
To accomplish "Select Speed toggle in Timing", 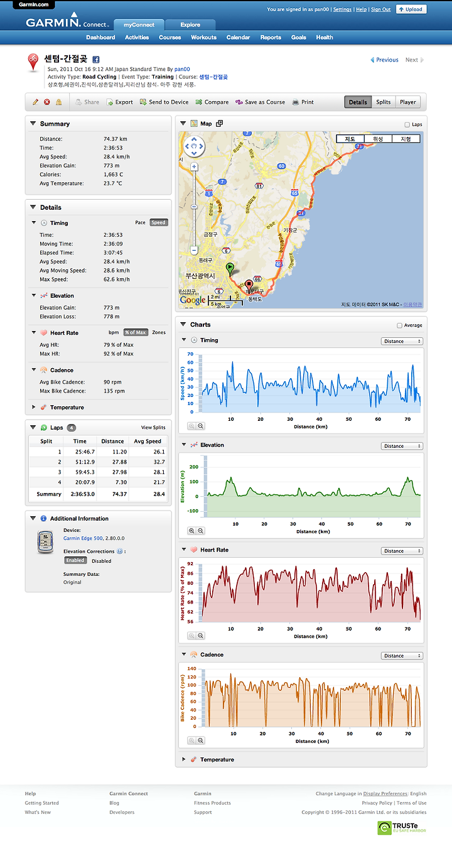I will (x=158, y=222).
